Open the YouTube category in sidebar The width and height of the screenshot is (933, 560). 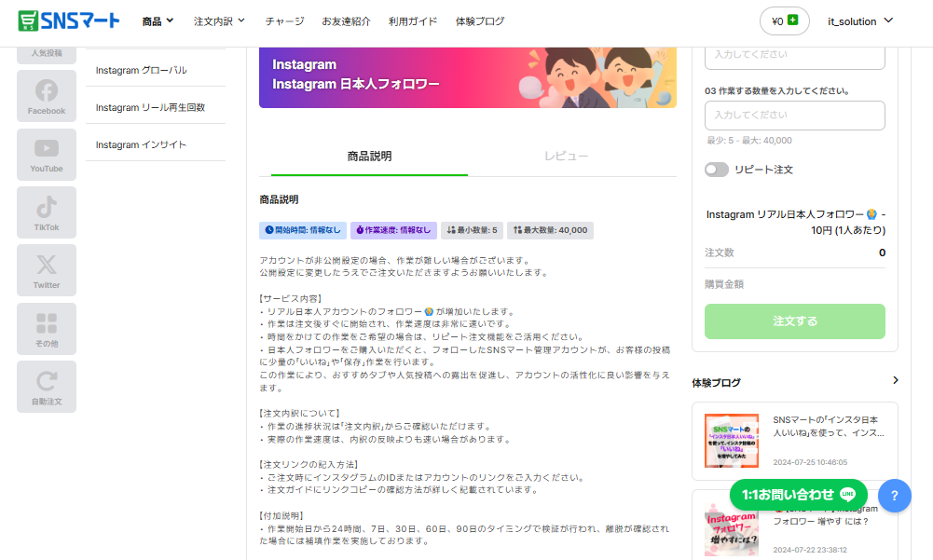[47, 154]
